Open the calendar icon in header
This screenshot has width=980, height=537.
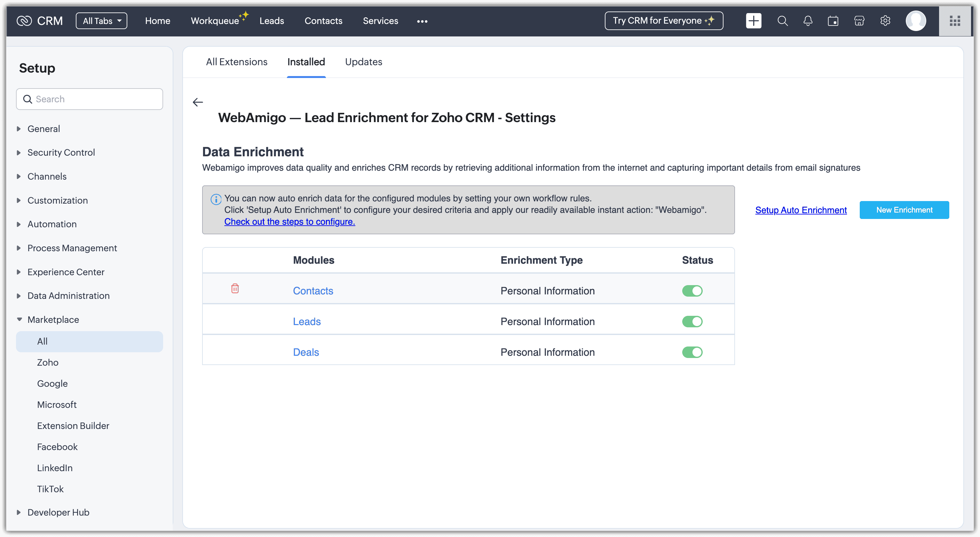(x=833, y=20)
